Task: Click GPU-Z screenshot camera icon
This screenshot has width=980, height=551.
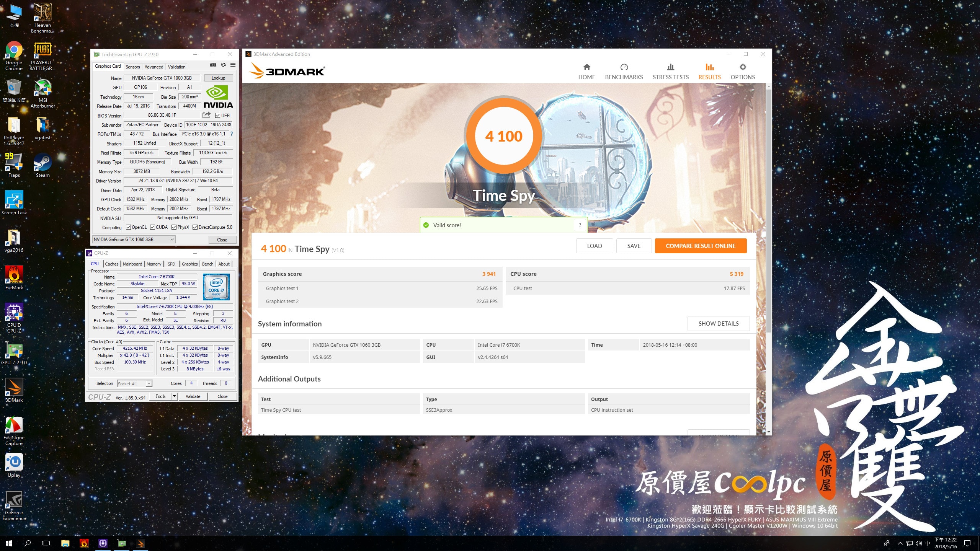Action: (213, 65)
